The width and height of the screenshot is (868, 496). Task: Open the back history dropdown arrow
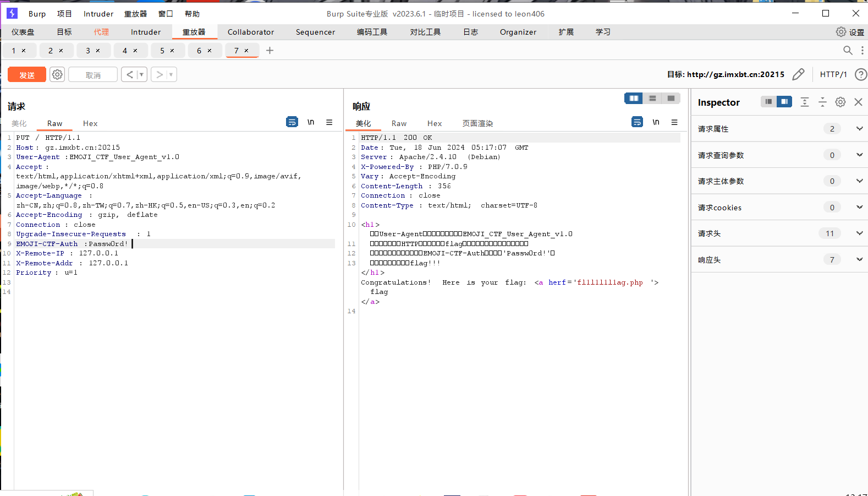point(141,74)
